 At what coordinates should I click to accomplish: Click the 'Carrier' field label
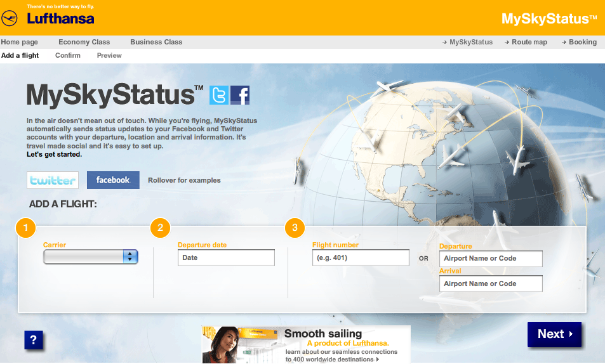click(x=55, y=245)
